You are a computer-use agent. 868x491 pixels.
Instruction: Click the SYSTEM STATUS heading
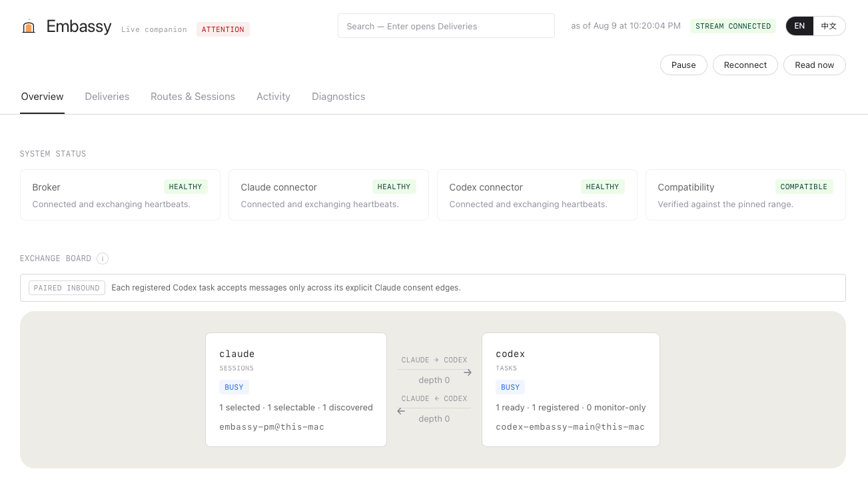pos(53,154)
